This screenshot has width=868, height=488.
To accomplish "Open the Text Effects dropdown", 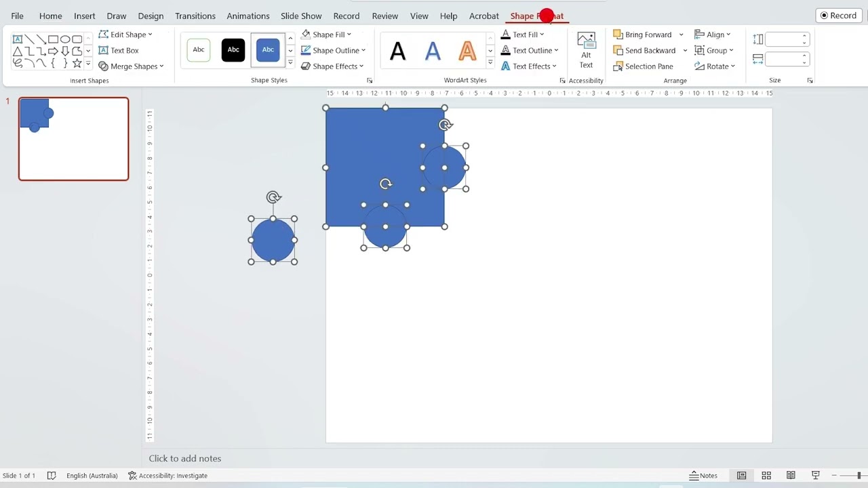I will 528,66.
